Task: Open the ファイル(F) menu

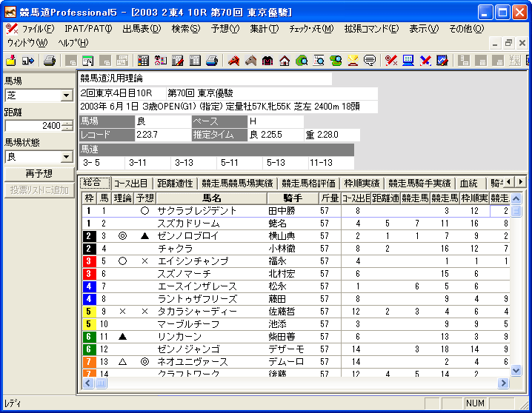Action: coord(38,29)
